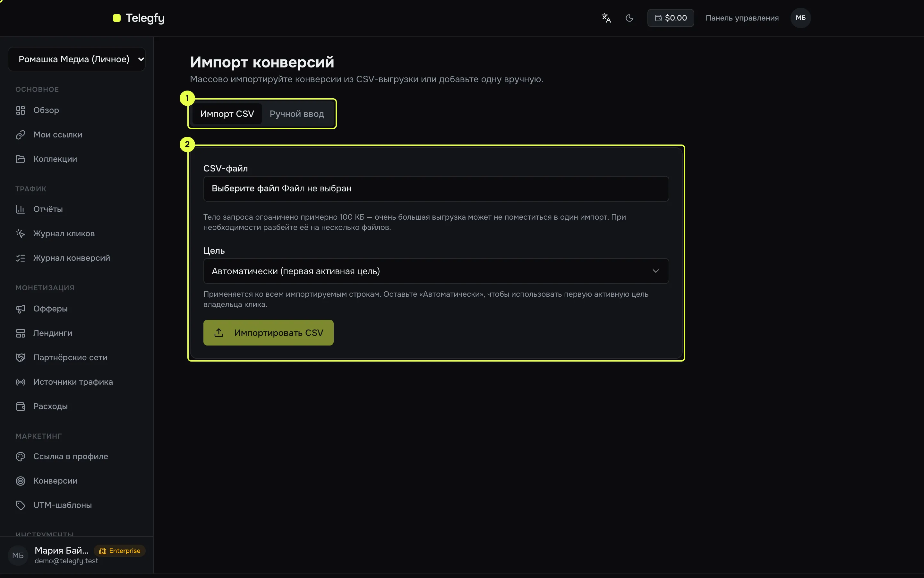This screenshot has height=578, width=924.
Task: Open Журнал кликов cursor icon
Action: 20,234
